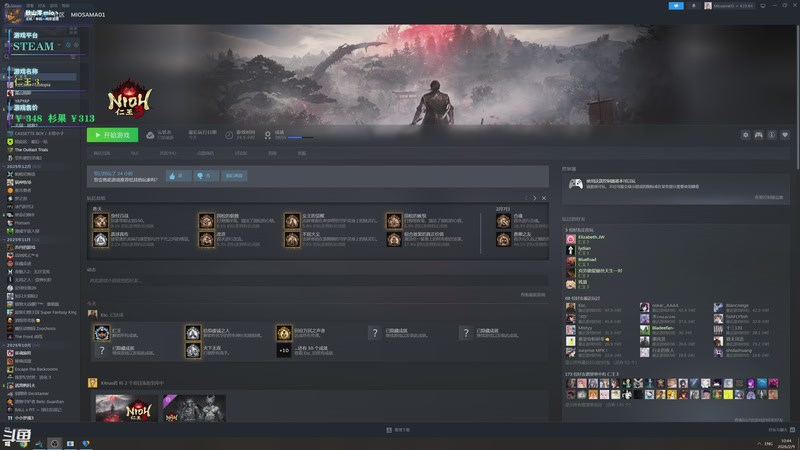Screen dimensions: 800x450
Task: Click the play time clock icon
Action: (x=229, y=135)
